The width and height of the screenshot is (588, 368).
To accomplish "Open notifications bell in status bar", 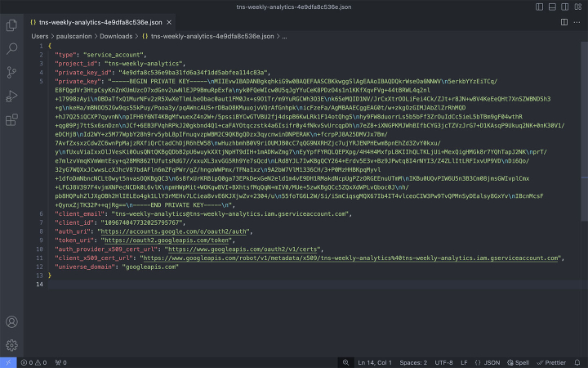I will coord(577,362).
